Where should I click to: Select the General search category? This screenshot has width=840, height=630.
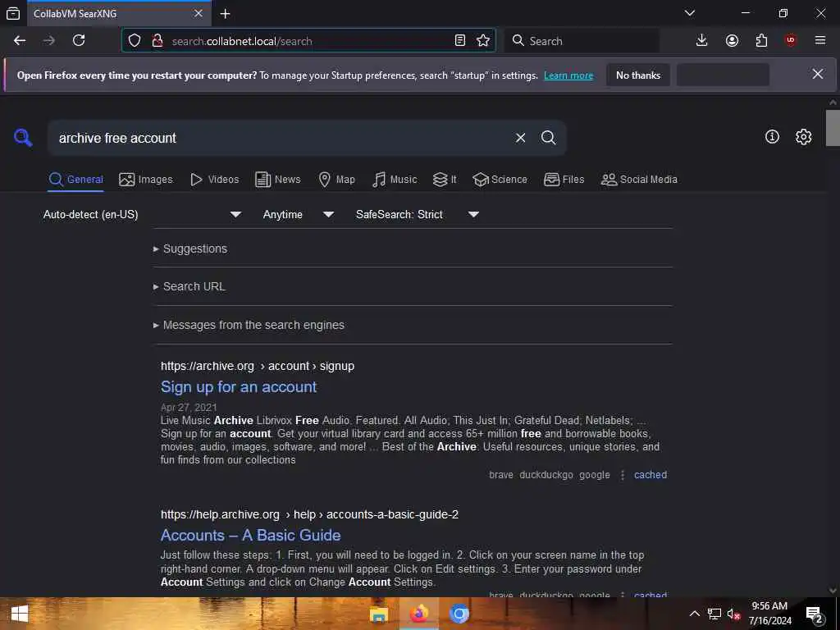pyautogui.click(x=76, y=180)
